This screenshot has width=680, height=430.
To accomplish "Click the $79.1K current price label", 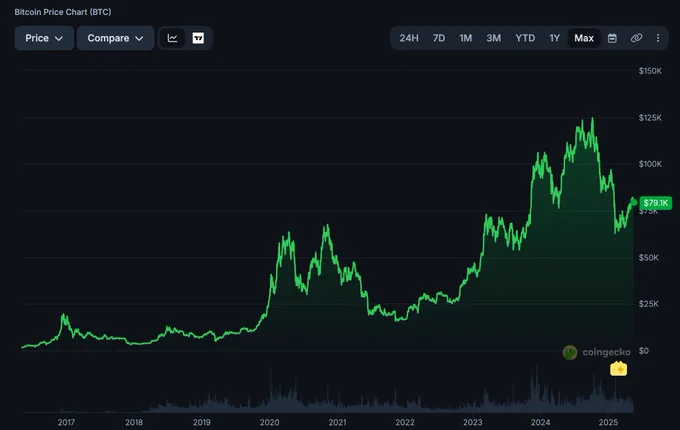I will pos(656,203).
